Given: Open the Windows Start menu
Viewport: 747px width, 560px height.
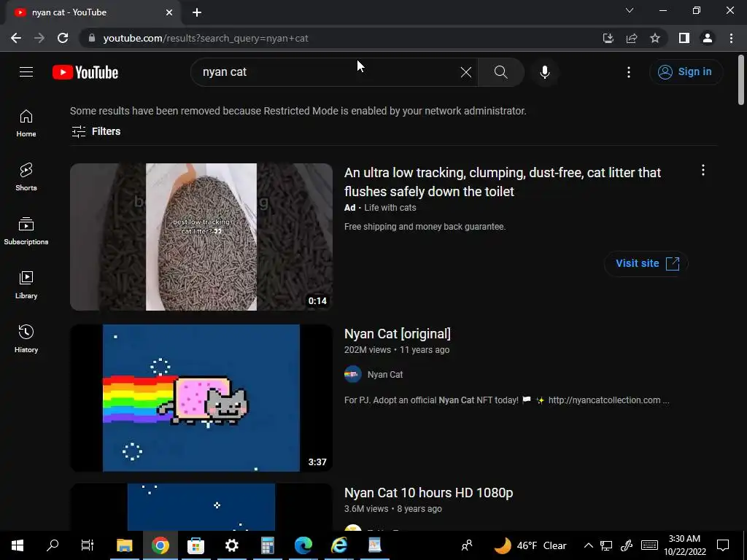Looking at the screenshot, I should (x=18, y=545).
